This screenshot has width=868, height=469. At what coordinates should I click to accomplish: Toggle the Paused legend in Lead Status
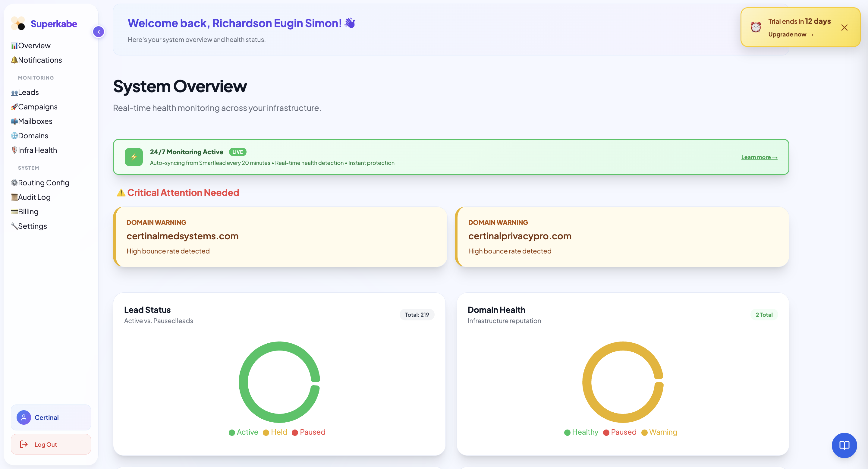tap(308, 432)
